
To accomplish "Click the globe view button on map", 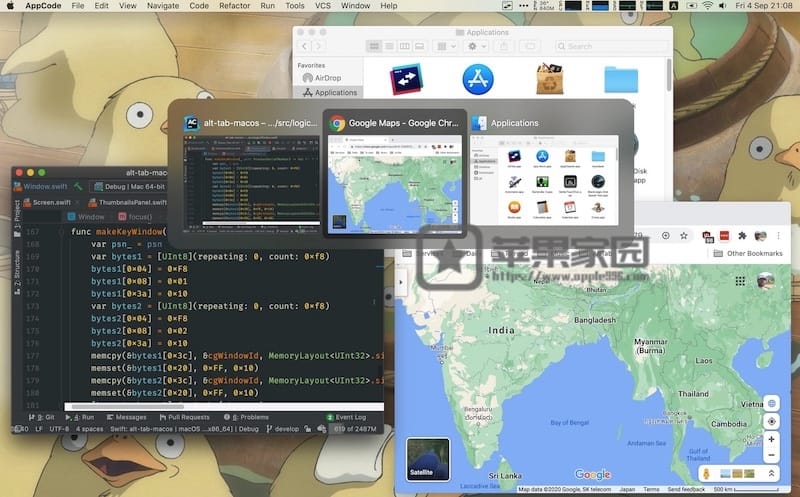I will pos(771,403).
